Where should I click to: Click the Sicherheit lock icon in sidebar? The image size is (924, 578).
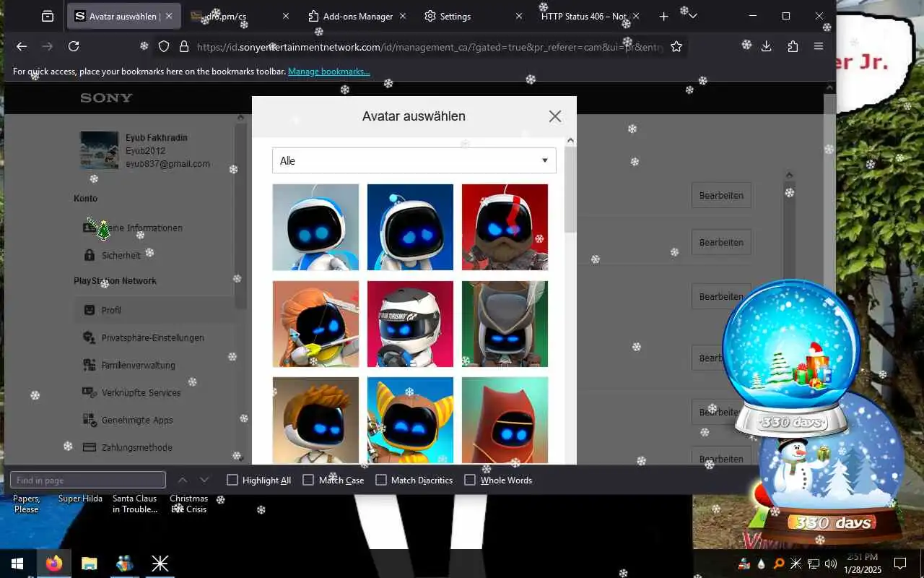[90, 255]
